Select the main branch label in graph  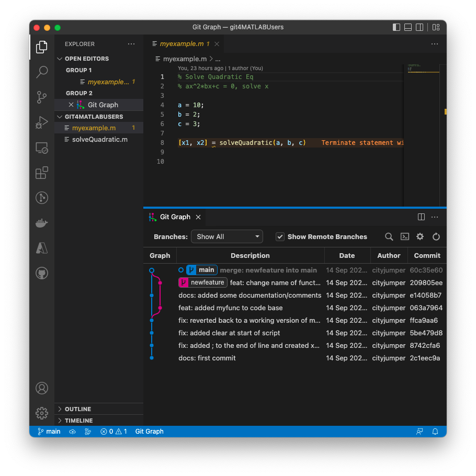(202, 270)
